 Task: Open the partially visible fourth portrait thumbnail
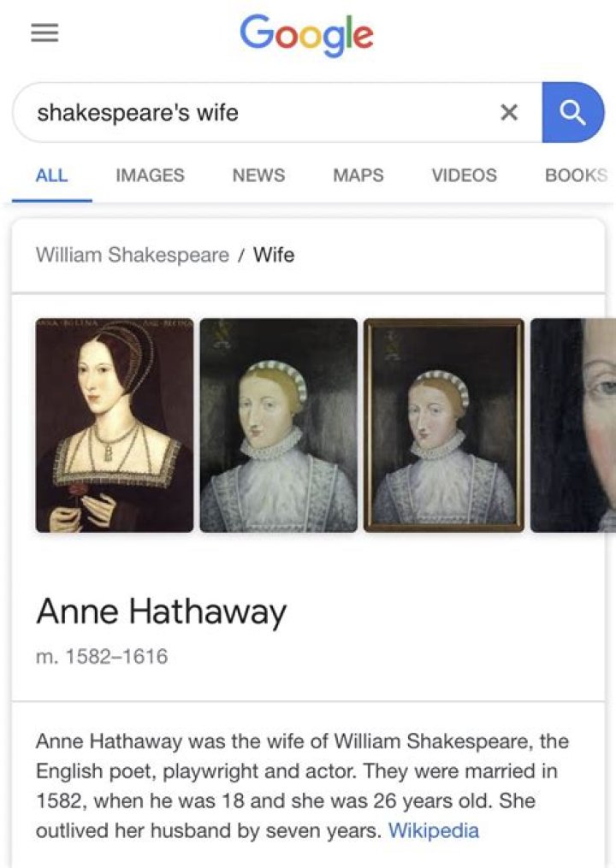[572, 425]
